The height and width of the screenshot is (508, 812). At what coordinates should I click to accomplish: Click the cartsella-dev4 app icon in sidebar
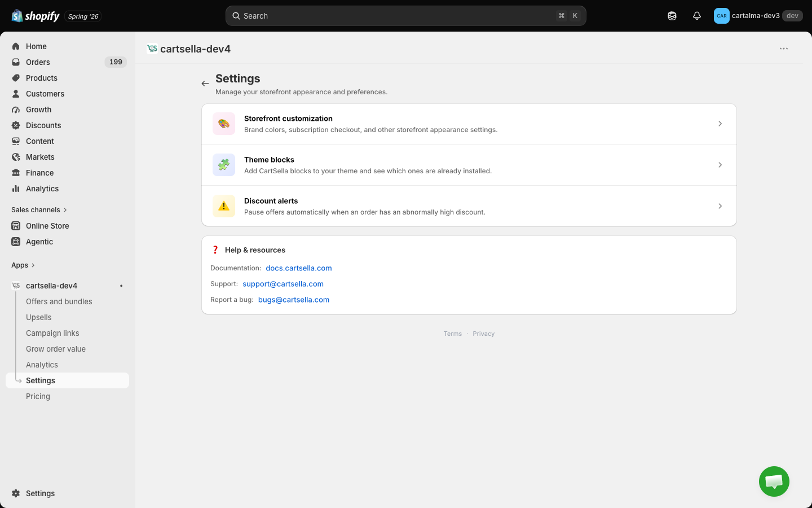click(x=16, y=286)
